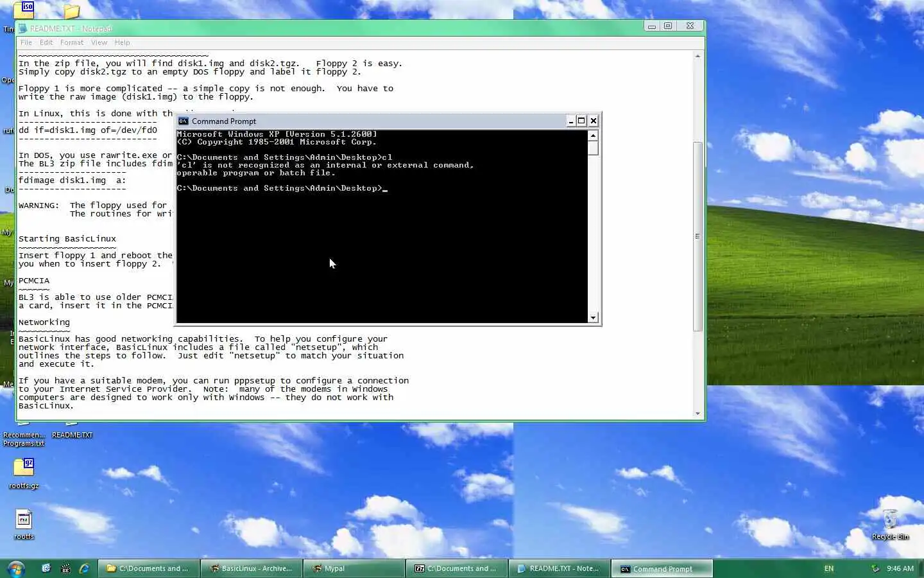Click Recommended Programs.txt desktop label
Viewport: 924px width, 578px height.
tap(24, 439)
